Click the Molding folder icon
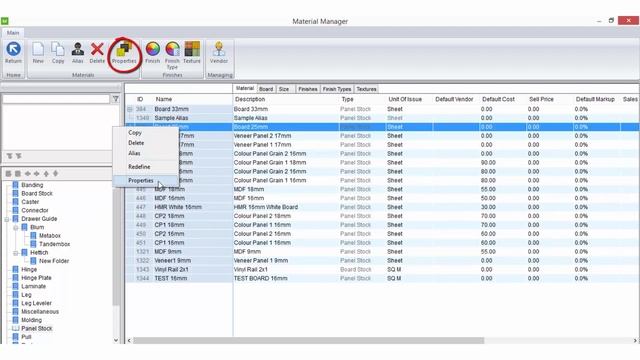This screenshot has height=360, width=640. tap(16, 320)
